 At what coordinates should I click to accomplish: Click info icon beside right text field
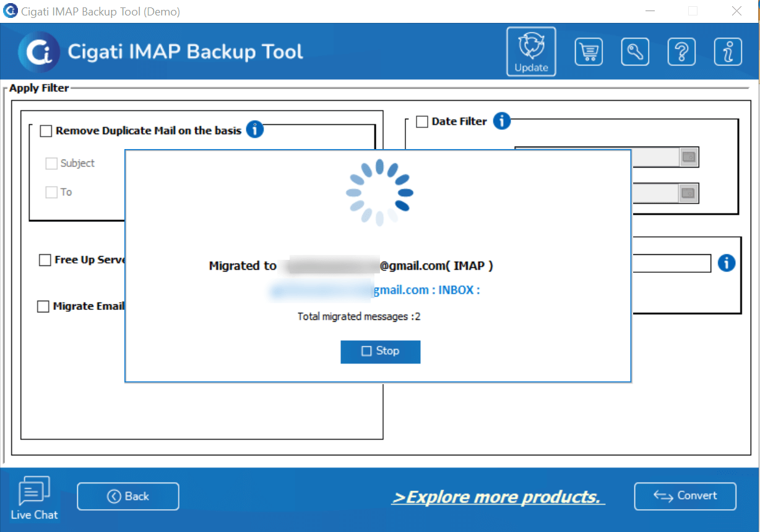pyautogui.click(x=727, y=263)
